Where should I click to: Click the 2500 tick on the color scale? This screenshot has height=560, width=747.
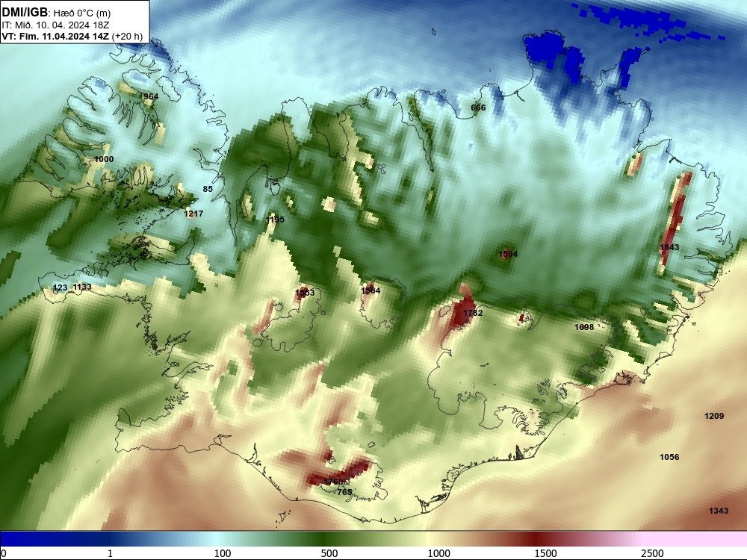[652, 553]
